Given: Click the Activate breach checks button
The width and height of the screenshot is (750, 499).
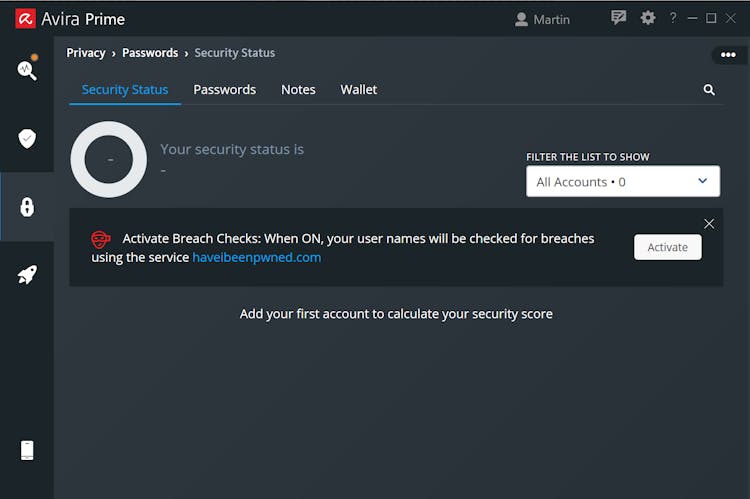Looking at the screenshot, I should [x=668, y=247].
